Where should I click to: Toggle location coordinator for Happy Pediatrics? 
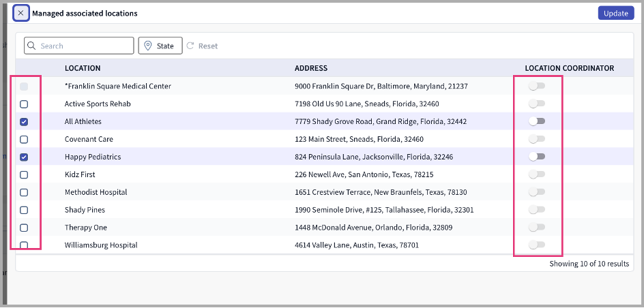tap(537, 157)
